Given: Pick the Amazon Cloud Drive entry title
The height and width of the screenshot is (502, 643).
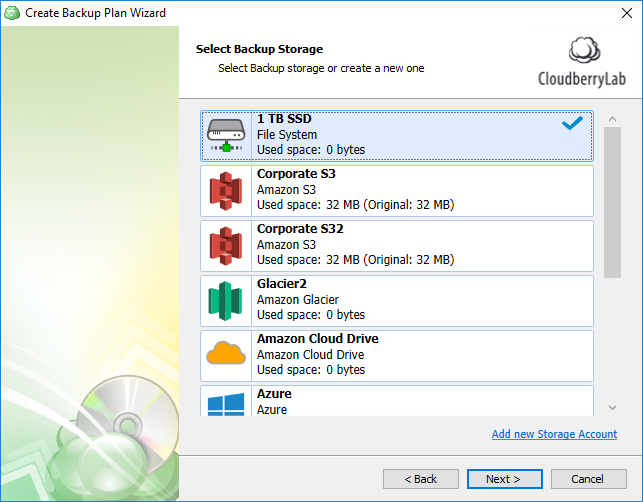Looking at the screenshot, I should click(318, 339).
